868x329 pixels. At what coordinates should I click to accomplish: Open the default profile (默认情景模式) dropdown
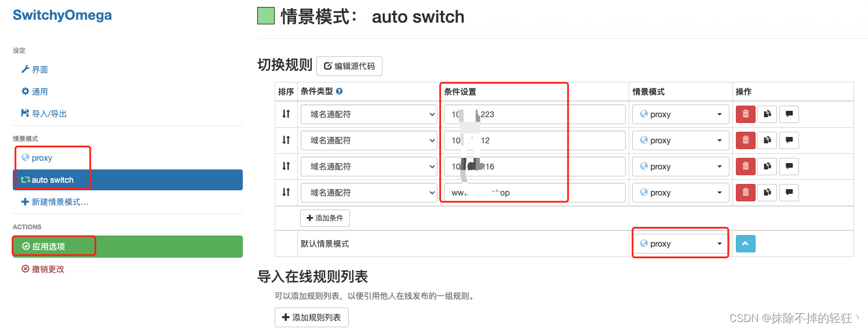coord(681,244)
